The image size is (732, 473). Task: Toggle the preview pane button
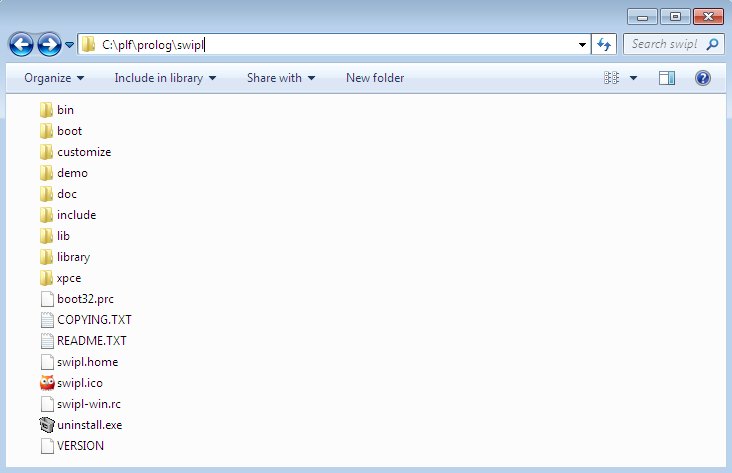(667, 78)
